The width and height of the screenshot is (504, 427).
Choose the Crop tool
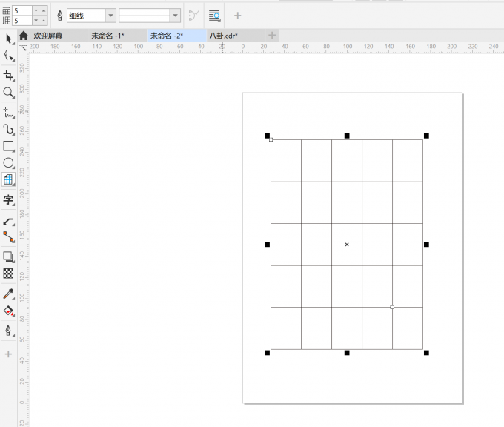click(9, 76)
